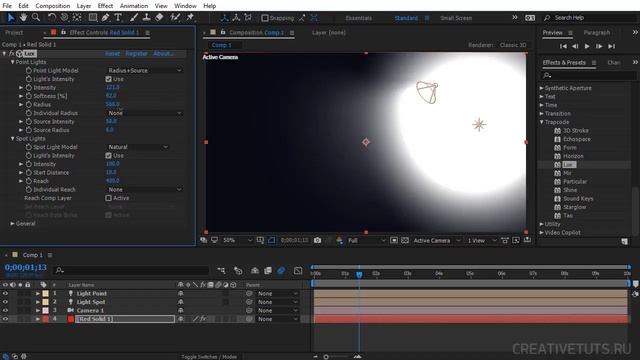Step back to the previous frame
The height and width of the screenshot is (360, 640).
tap(575, 47)
